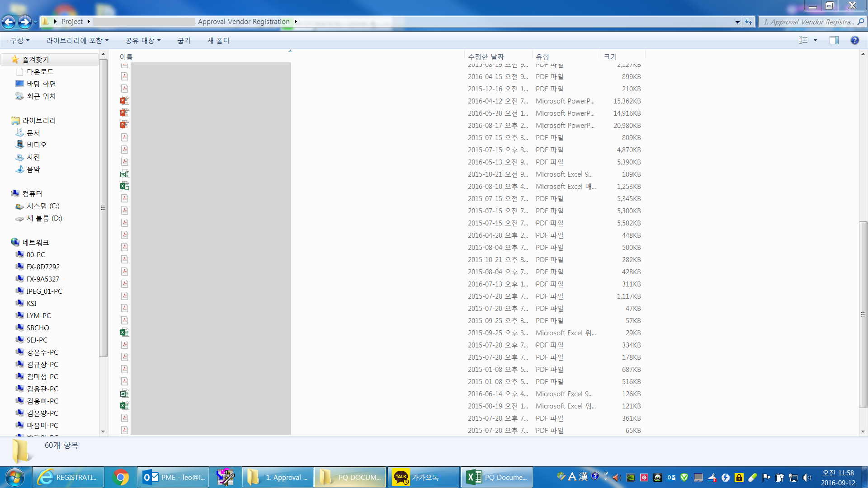Image resolution: width=868 pixels, height=488 pixels.
Task: Click the 새 폴더 button
Action: pos(218,41)
